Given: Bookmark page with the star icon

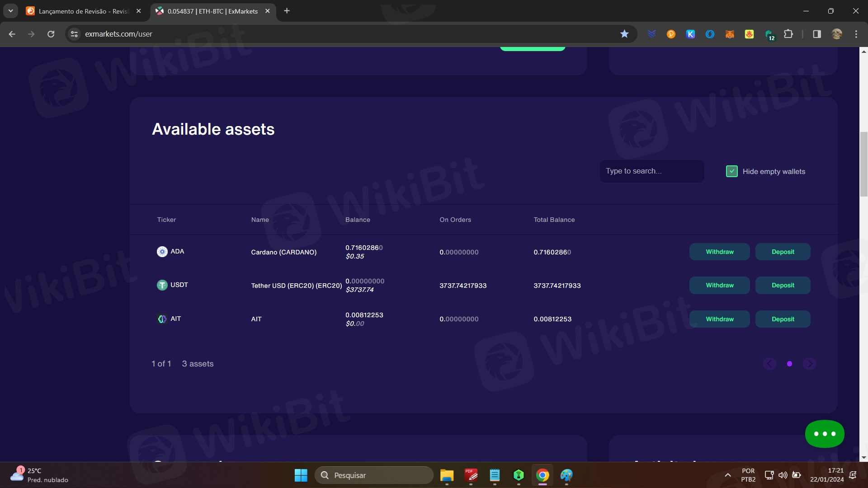Looking at the screenshot, I should (624, 34).
